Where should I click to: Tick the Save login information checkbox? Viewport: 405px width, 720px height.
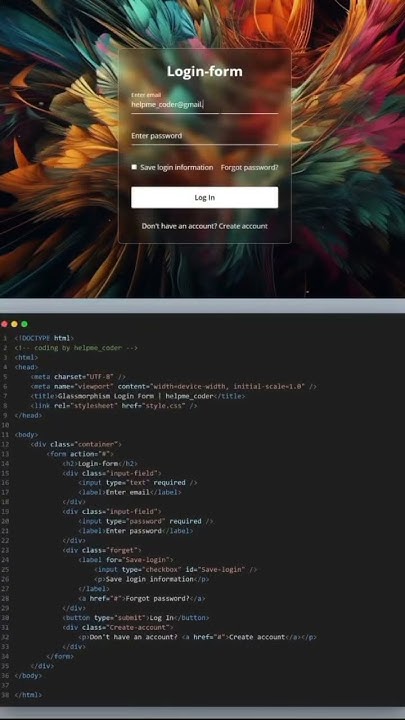pyautogui.click(x=134, y=167)
